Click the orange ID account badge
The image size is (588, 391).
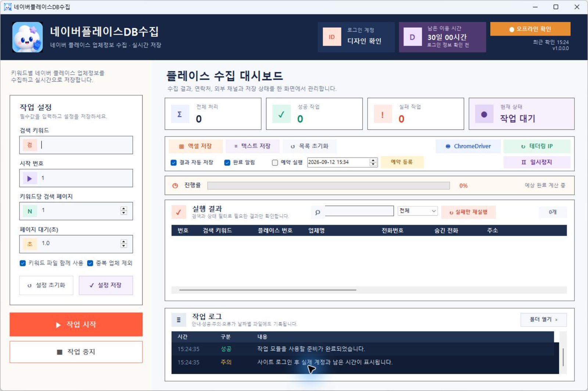click(332, 37)
